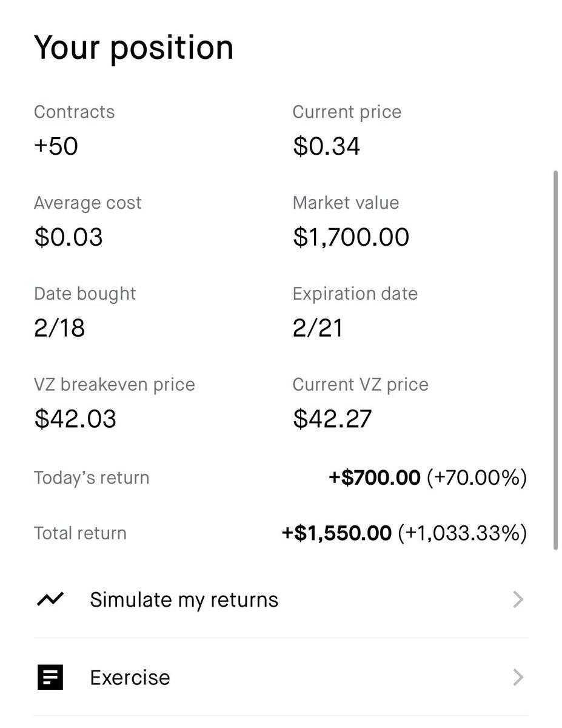Tap the Expiration date value 2/21

pyautogui.click(x=318, y=328)
